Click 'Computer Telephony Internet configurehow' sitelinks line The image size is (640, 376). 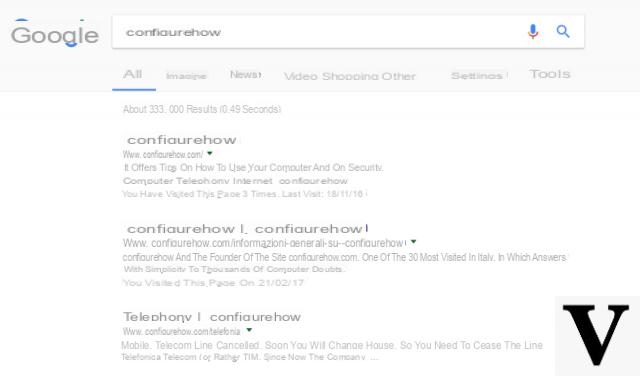click(x=235, y=181)
